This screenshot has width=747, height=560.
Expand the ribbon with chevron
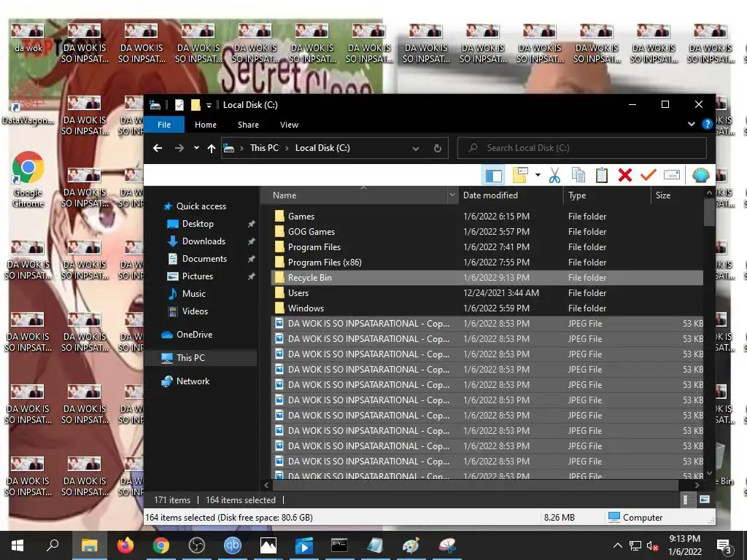(692, 124)
